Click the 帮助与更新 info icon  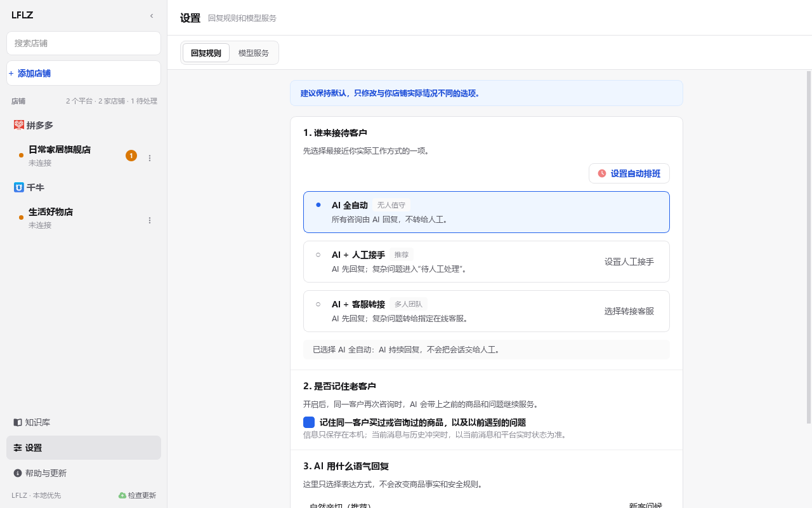point(18,473)
